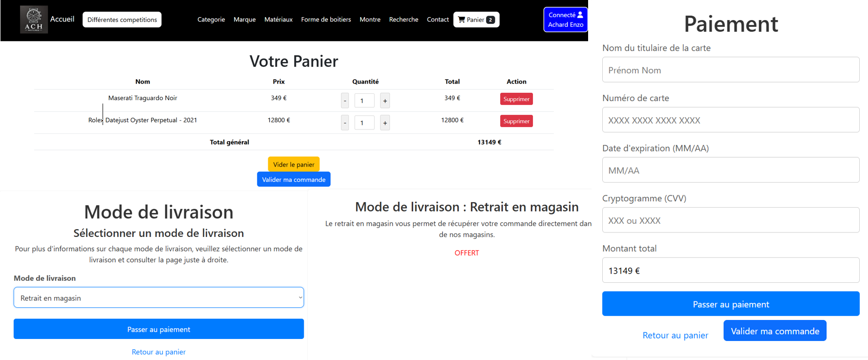
Task: Increase quantity of Rolex Datejust Oyster Perpetual
Action: pos(385,123)
